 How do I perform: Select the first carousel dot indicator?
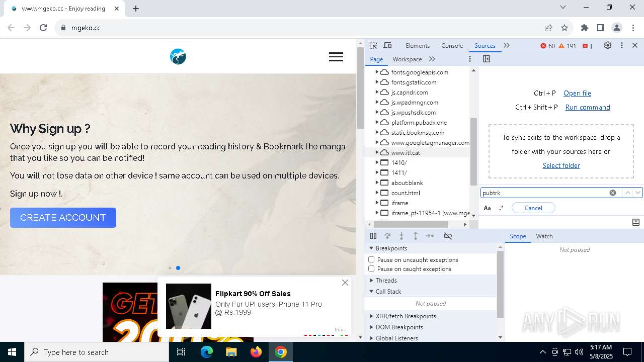(170, 268)
